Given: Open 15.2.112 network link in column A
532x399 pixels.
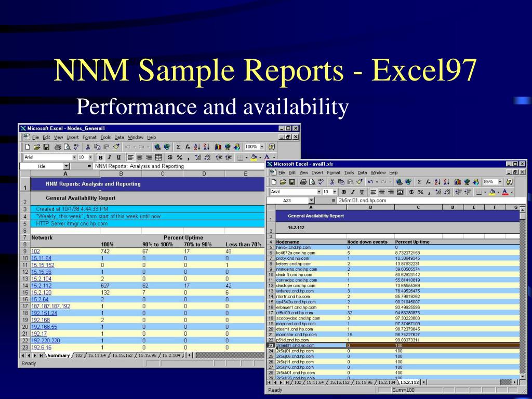Looking at the screenshot, I should click(42, 286).
